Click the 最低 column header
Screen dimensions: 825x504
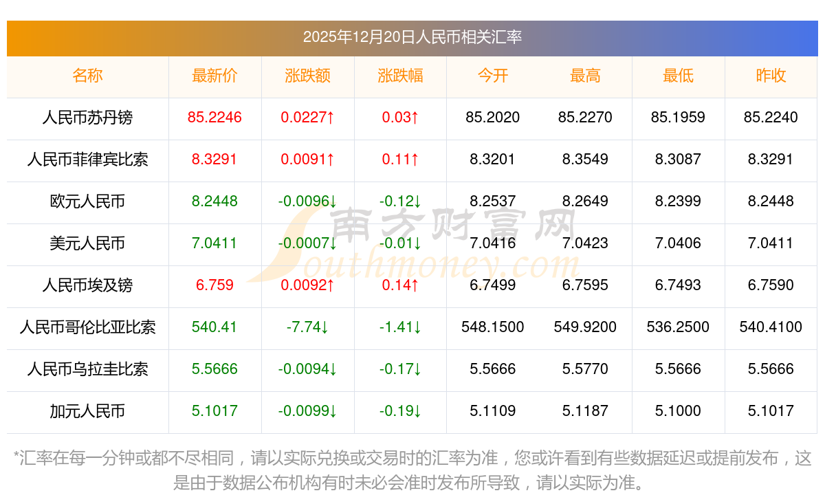(678, 76)
